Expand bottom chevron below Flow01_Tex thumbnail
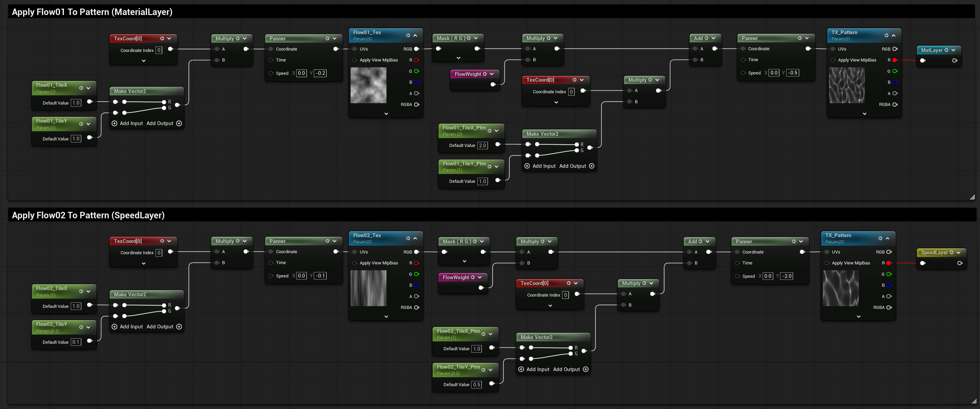This screenshot has height=409, width=980. point(386,114)
